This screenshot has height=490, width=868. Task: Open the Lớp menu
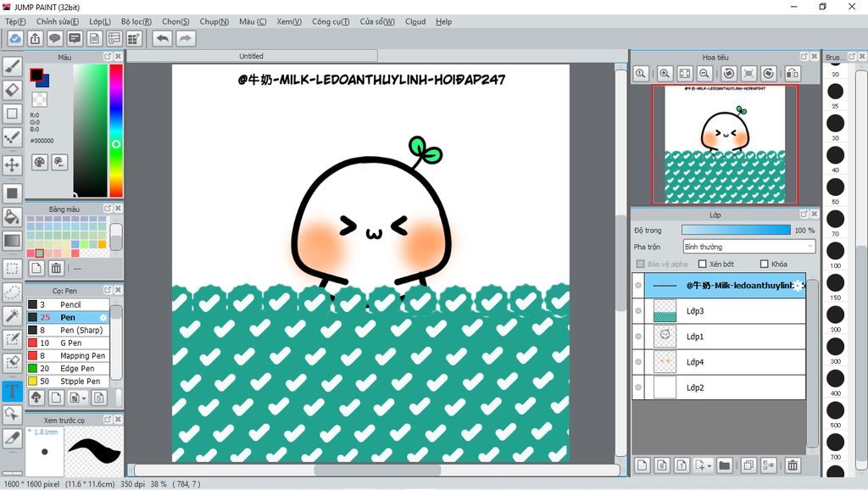[x=100, y=21]
